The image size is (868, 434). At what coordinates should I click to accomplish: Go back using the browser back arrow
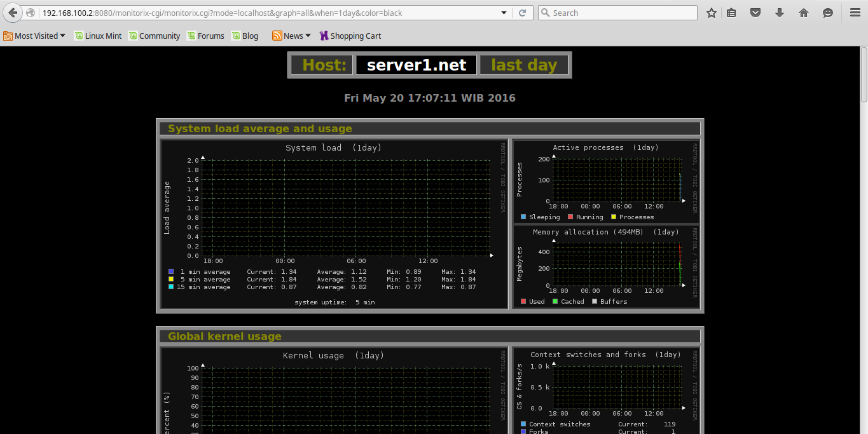point(13,13)
